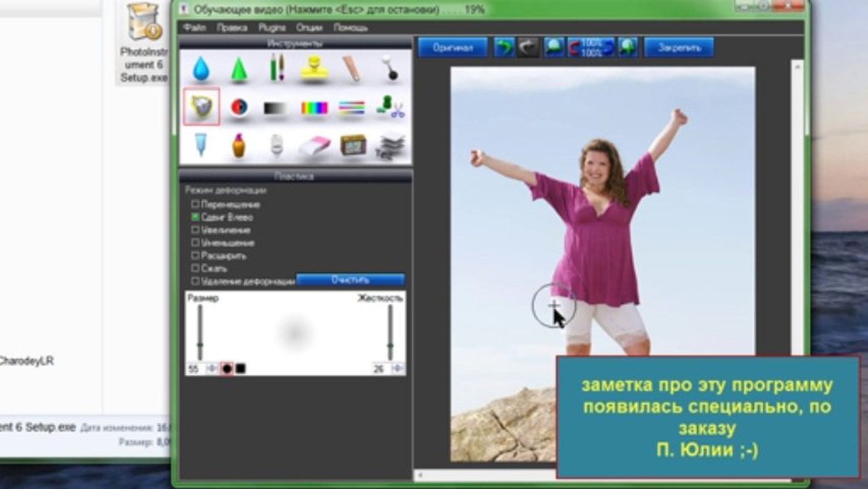The height and width of the screenshot is (489, 868).
Task: Click the Оригинал button
Action: pos(453,48)
